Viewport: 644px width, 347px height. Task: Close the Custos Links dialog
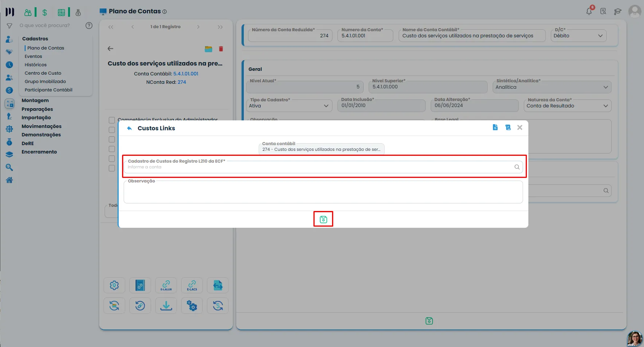pos(520,128)
